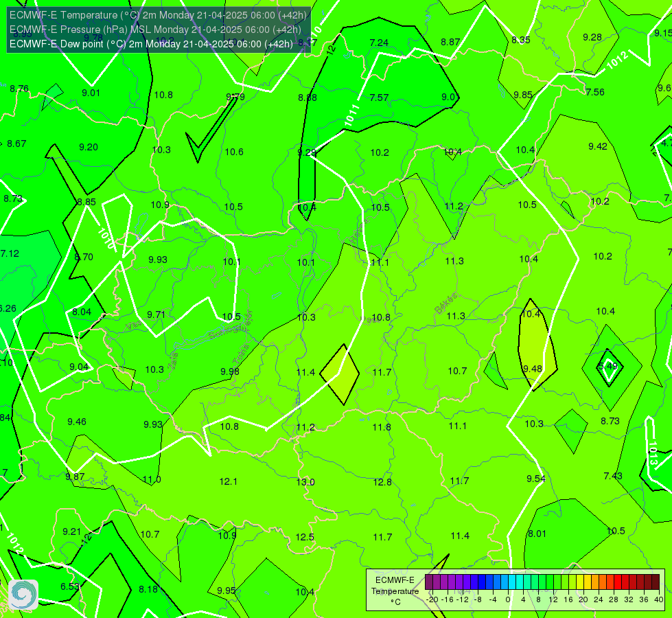Click the 8.87 temperature value
The height and width of the screenshot is (618, 672).
(450, 42)
